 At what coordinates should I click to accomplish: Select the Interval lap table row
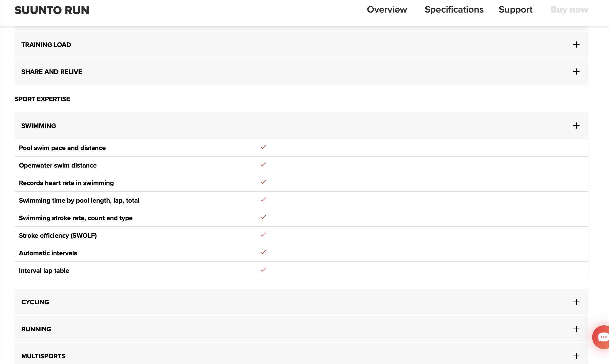pos(44,271)
